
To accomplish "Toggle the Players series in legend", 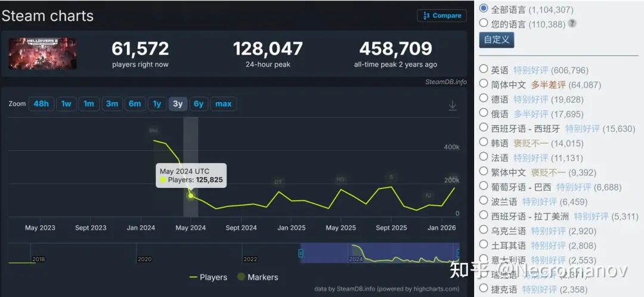I will click(x=208, y=277).
